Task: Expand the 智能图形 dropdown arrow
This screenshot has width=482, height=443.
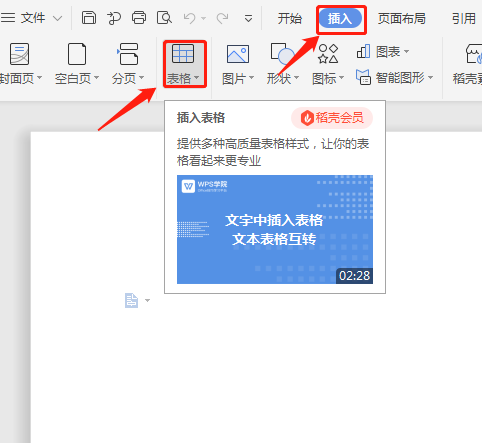Action: (430, 78)
